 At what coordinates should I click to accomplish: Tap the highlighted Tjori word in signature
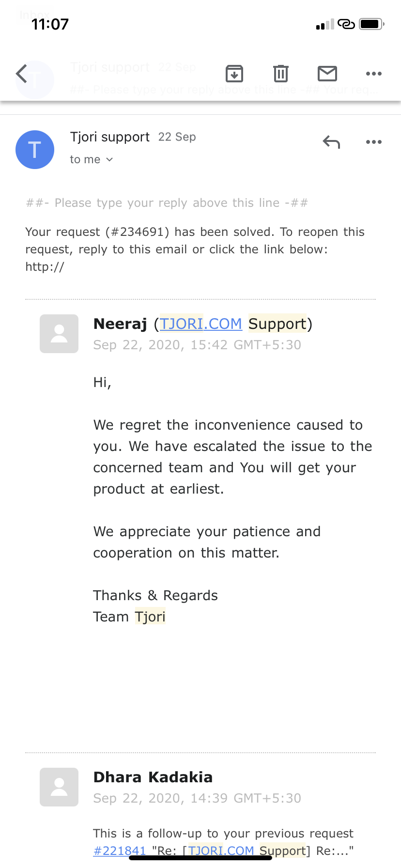coord(150,617)
